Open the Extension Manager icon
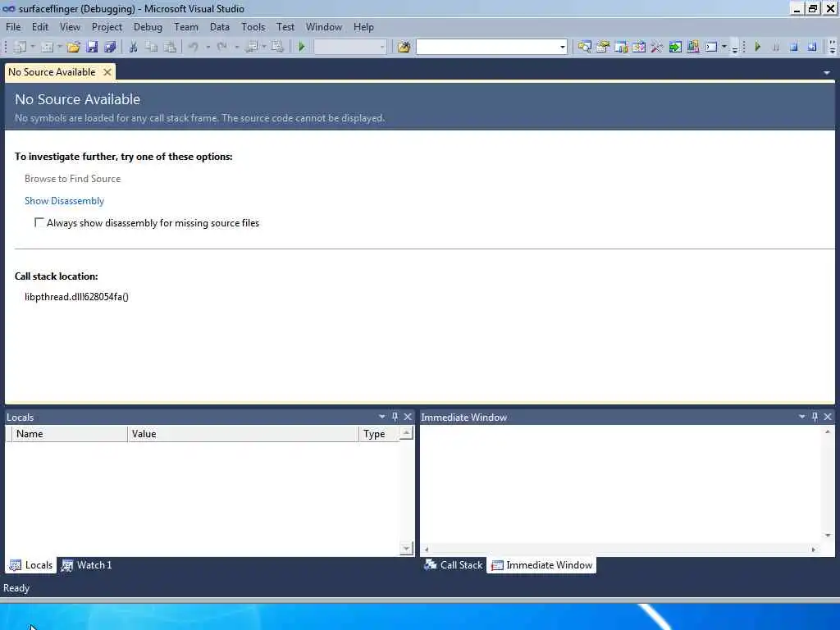This screenshot has width=840, height=630. pos(693,47)
